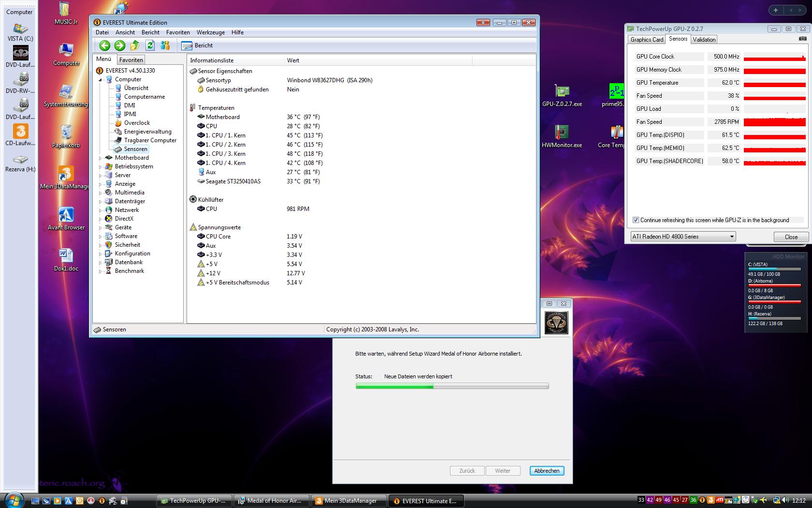Cancel the installation with Abbrechen
The height and width of the screenshot is (508, 812).
pyautogui.click(x=547, y=471)
